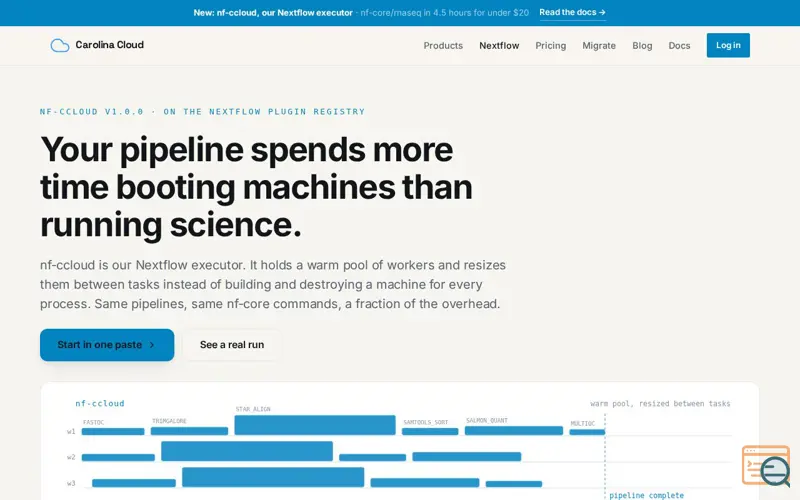This screenshot has height=500, width=800.
Task: Click the FASTQC bar on worker w1
Action: pyautogui.click(x=113, y=431)
